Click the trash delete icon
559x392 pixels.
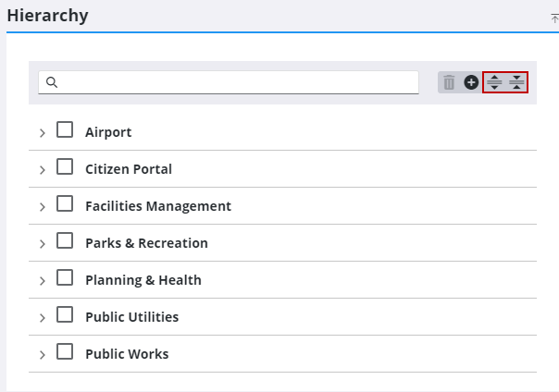pyautogui.click(x=449, y=82)
